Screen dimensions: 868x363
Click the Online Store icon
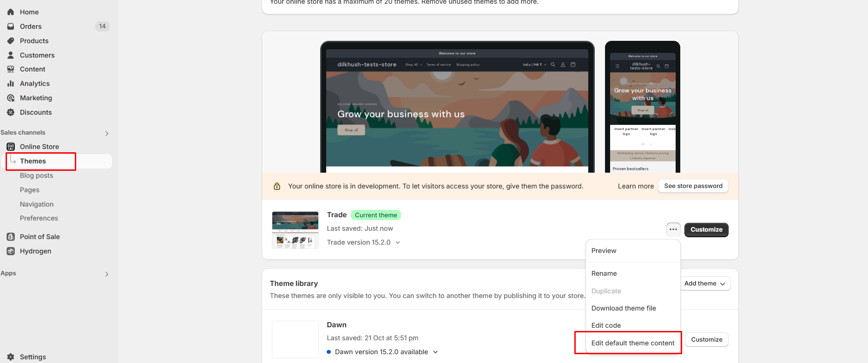[x=11, y=147]
